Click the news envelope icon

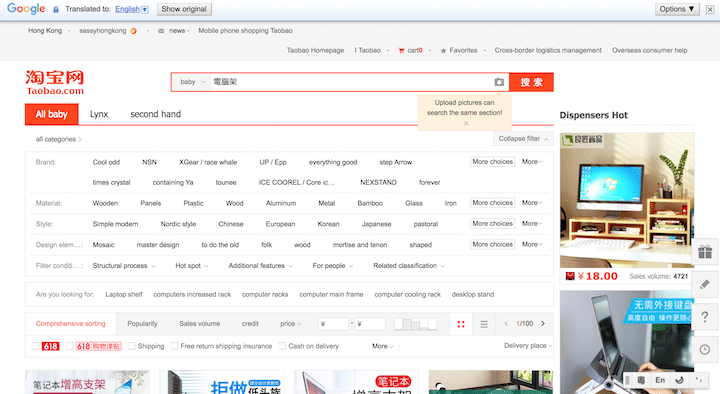click(x=161, y=31)
